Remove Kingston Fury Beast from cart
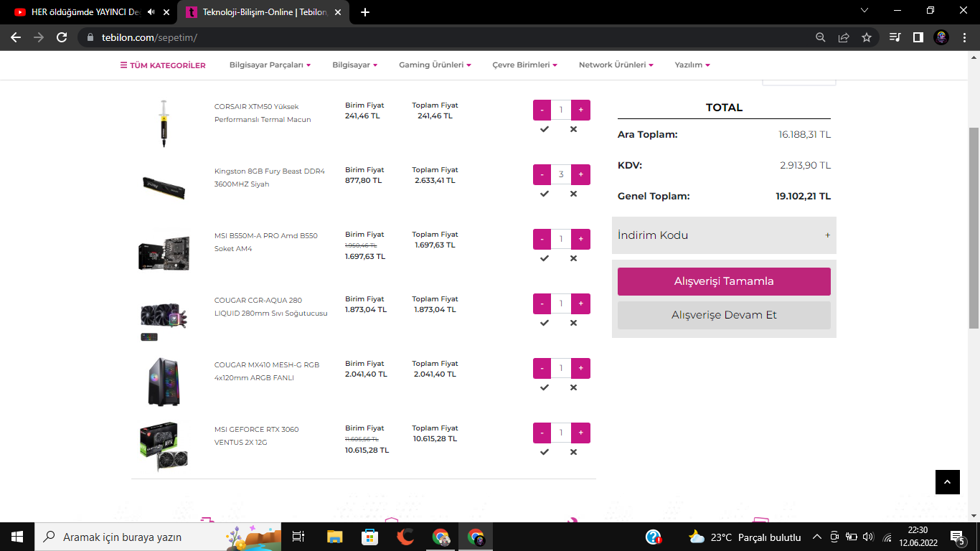980x551 pixels. pyautogui.click(x=573, y=194)
